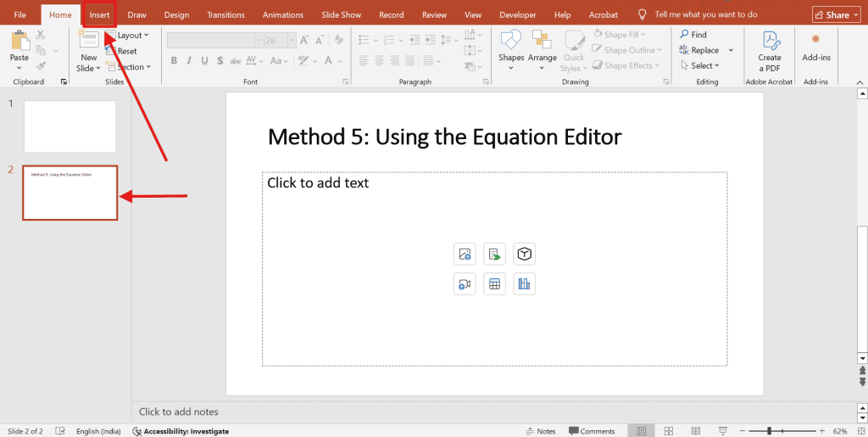Click the Insert Video placeholder icon
Image resolution: width=868 pixels, height=437 pixels.
465,284
